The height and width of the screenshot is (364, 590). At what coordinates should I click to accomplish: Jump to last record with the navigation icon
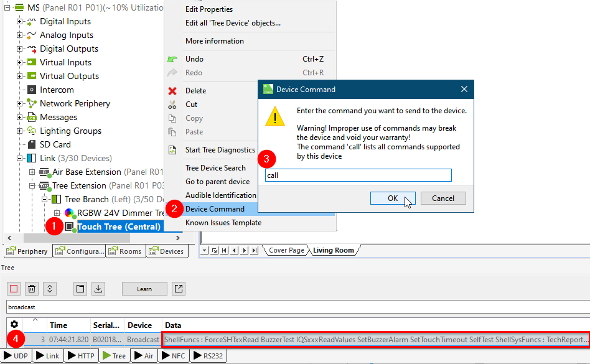[254, 250]
